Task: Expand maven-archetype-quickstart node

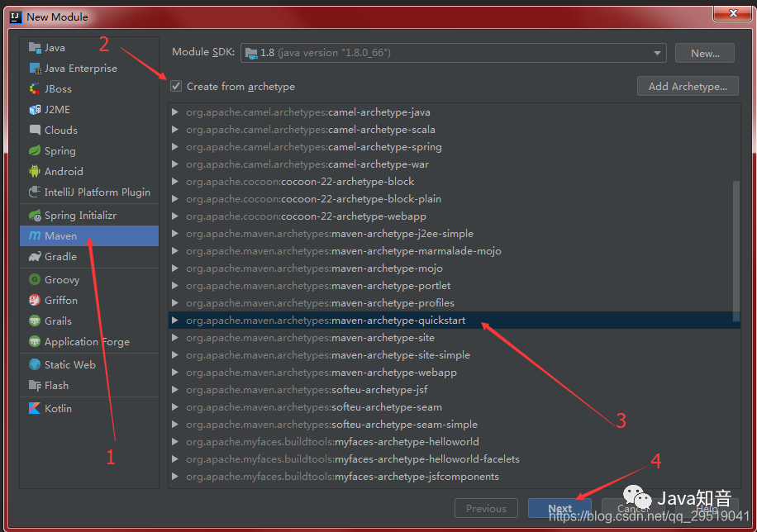Action: [x=174, y=320]
